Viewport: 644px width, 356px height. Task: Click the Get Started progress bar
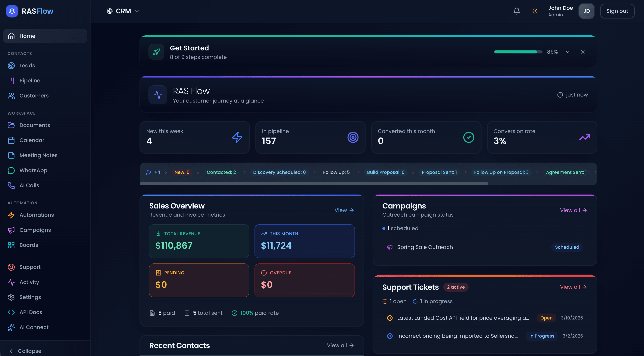point(518,52)
